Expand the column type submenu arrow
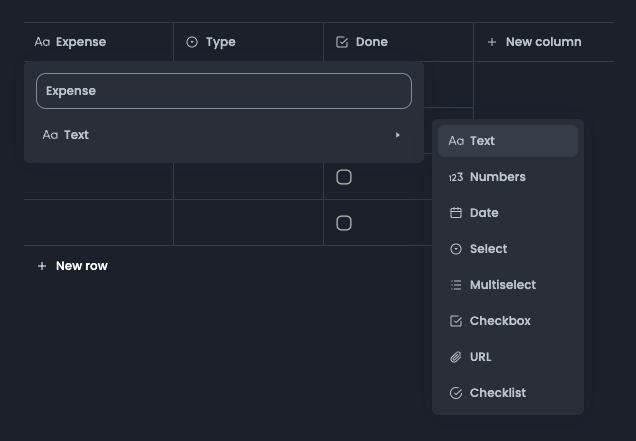Viewport: 636px width, 441px height. click(398, 135)
